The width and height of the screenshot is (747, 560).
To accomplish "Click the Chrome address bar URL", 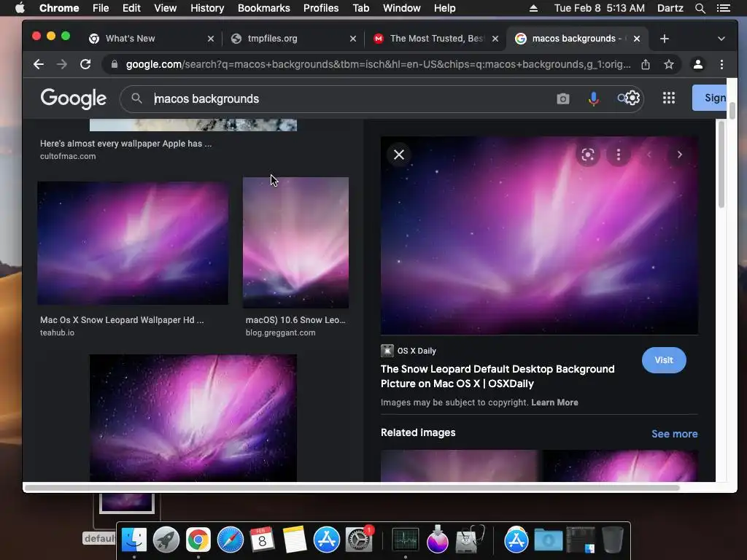I will point(378,64).
